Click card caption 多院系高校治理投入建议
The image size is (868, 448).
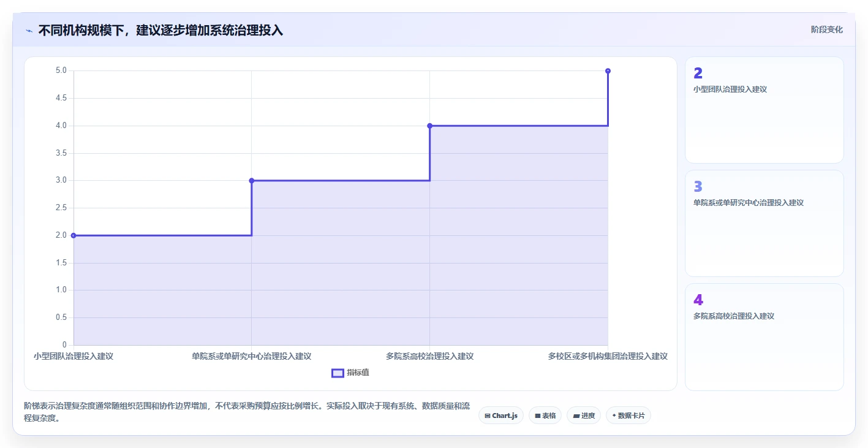(x=734, y=316)
